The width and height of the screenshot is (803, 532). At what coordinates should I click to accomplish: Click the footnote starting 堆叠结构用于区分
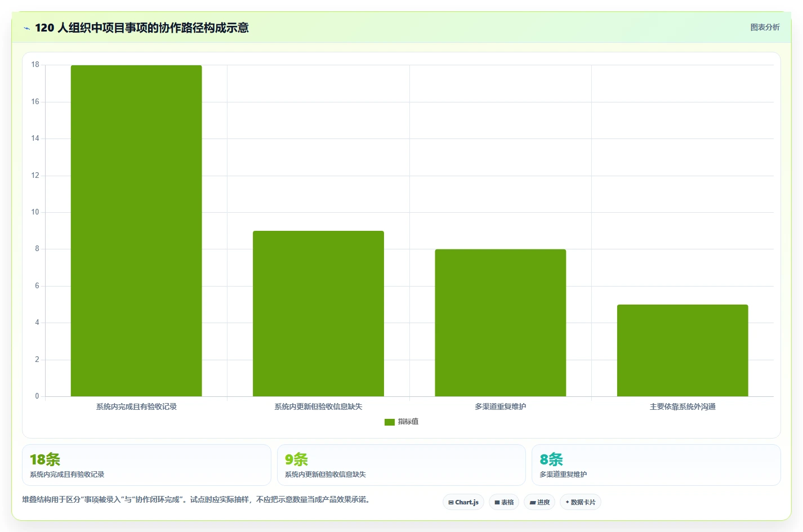click(x=196, y=499)
